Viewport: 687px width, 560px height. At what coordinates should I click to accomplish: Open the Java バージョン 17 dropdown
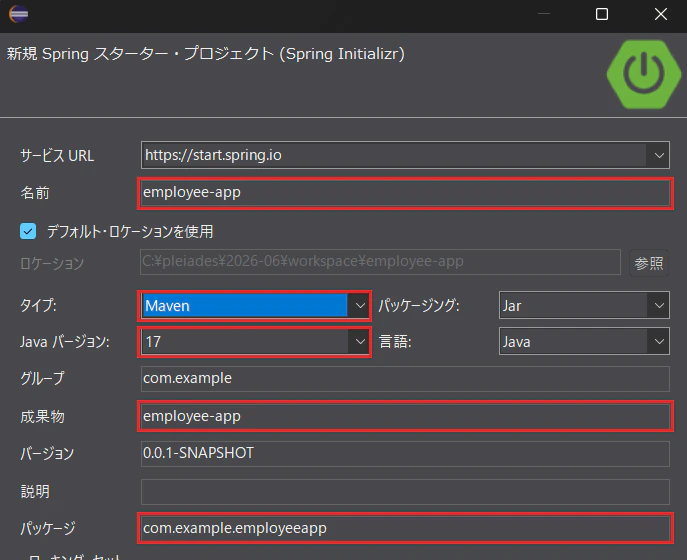pos(360,341)
